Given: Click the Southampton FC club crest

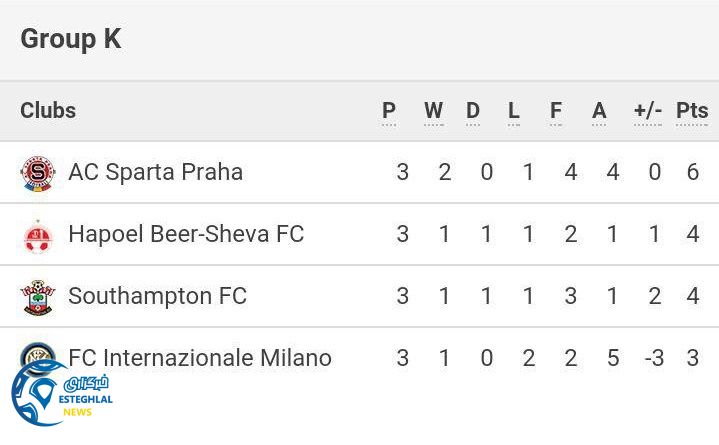Looking at the screenshot, I should 38,297.
